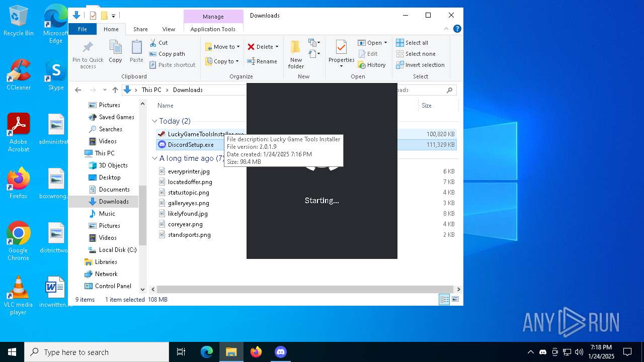This screenshot has height=362, width=644.
Task: Click Cut in Clipboard group
Action: [x=159, y=43]
